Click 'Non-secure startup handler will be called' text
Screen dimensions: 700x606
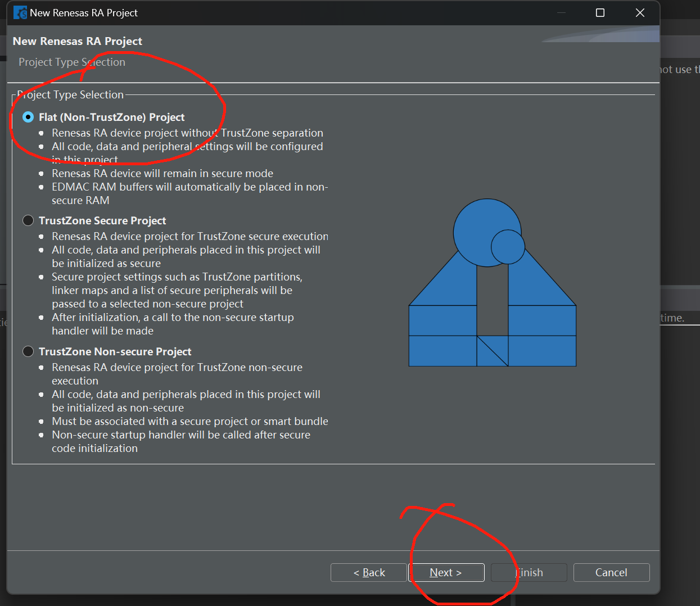181,441
